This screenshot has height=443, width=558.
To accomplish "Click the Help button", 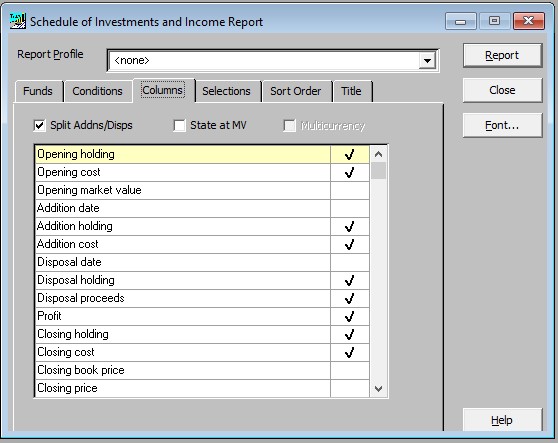I will click(x=502, y=420).
